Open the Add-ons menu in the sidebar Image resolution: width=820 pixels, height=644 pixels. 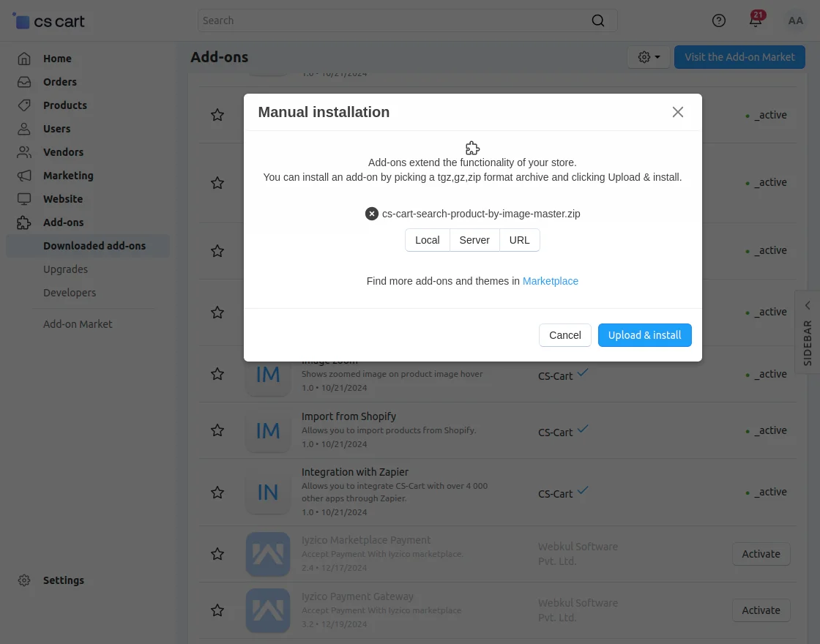(63, 222)
